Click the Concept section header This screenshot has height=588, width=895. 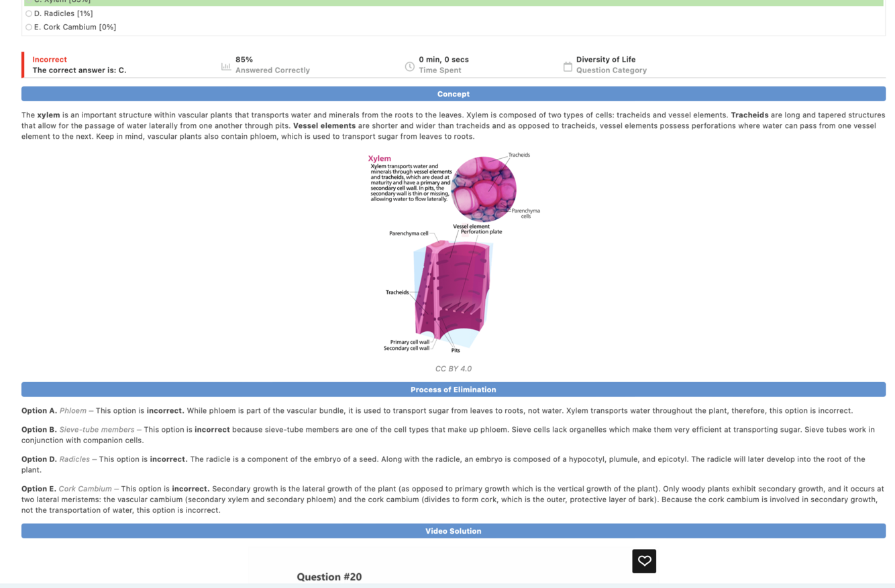coord(454,94)
